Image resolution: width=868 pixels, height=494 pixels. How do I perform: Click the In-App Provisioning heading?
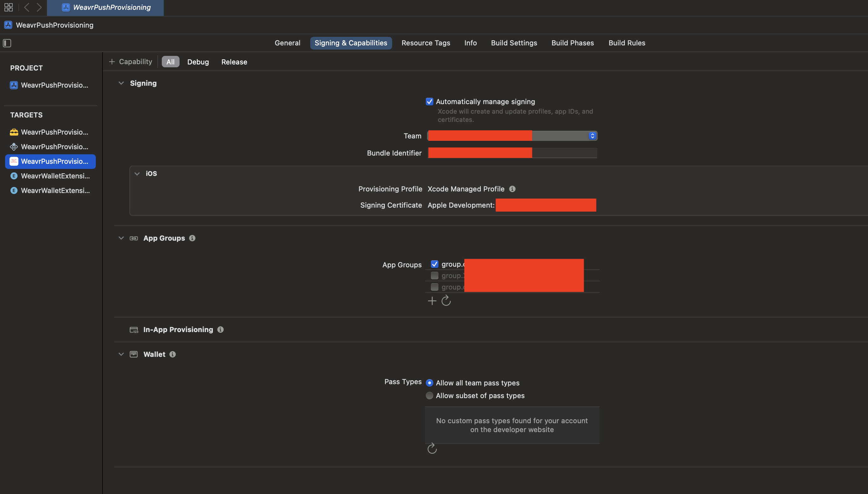[178, 330]
